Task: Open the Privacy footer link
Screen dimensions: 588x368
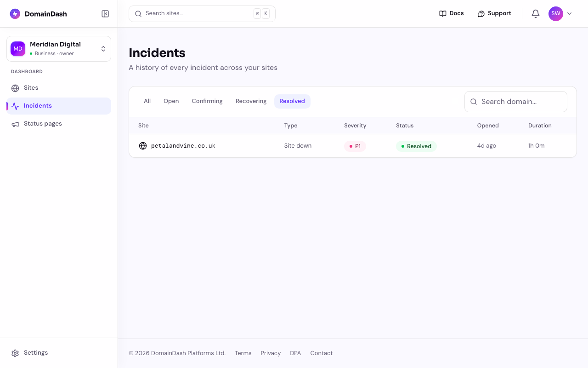Action: (271, 353)
